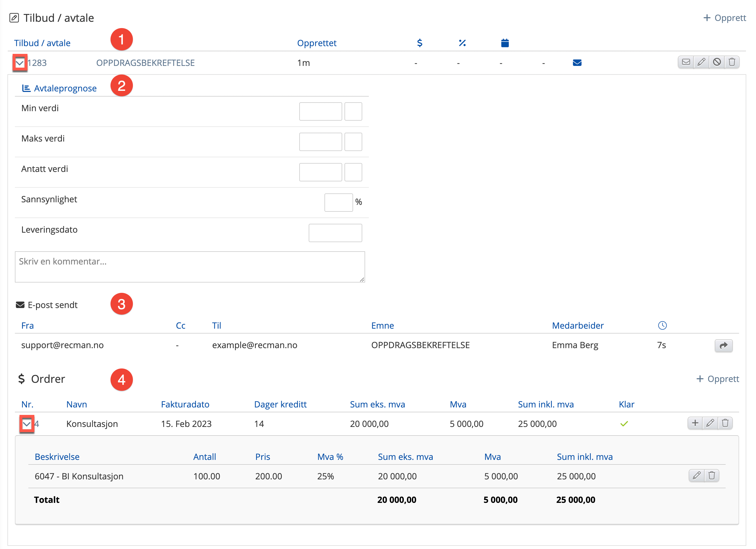756x549 pixels.
Task: Click blue envelope icon in row 1283
Action: point(577,63)
